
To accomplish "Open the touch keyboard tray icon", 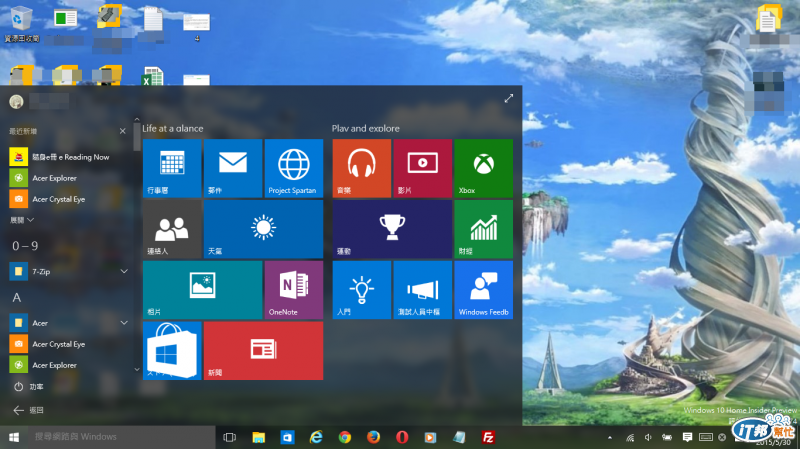I will (706, 437).
